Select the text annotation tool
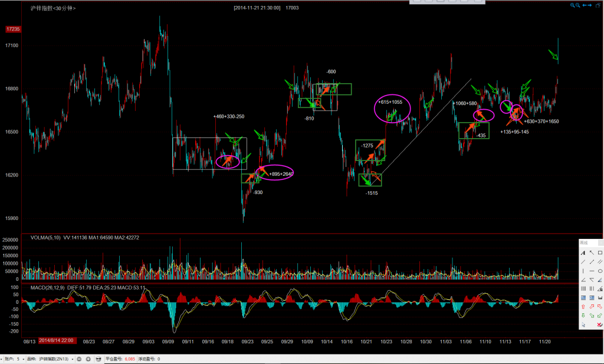The image size is (604, 364). [583, 252]
